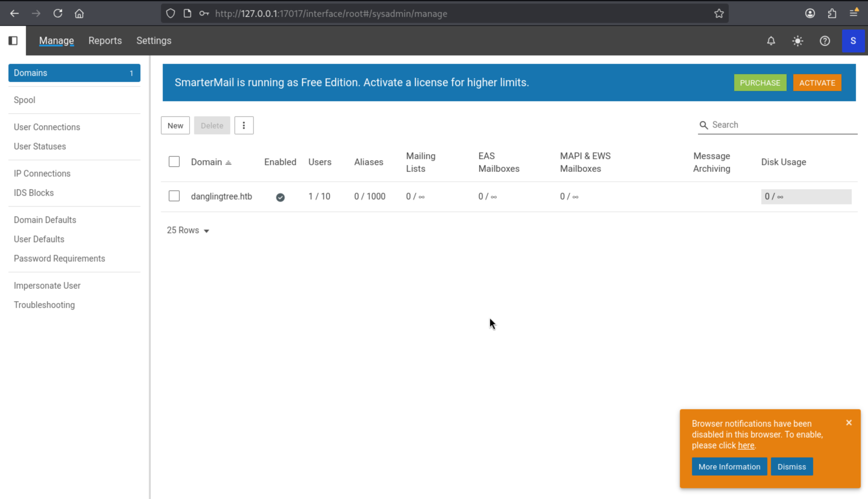868x499 pixels.
Task: Expand the 25 Rows dropdown
Action: [x=188, y=230]
